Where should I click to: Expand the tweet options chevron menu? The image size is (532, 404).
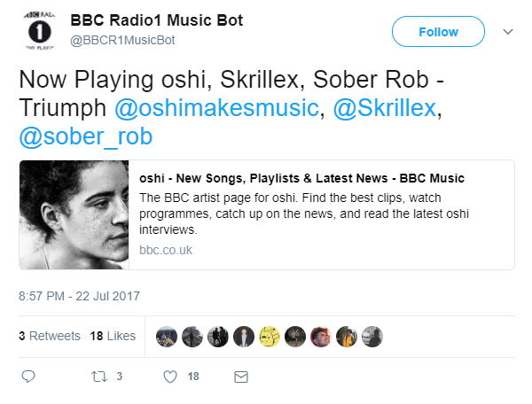click(508, 31)
